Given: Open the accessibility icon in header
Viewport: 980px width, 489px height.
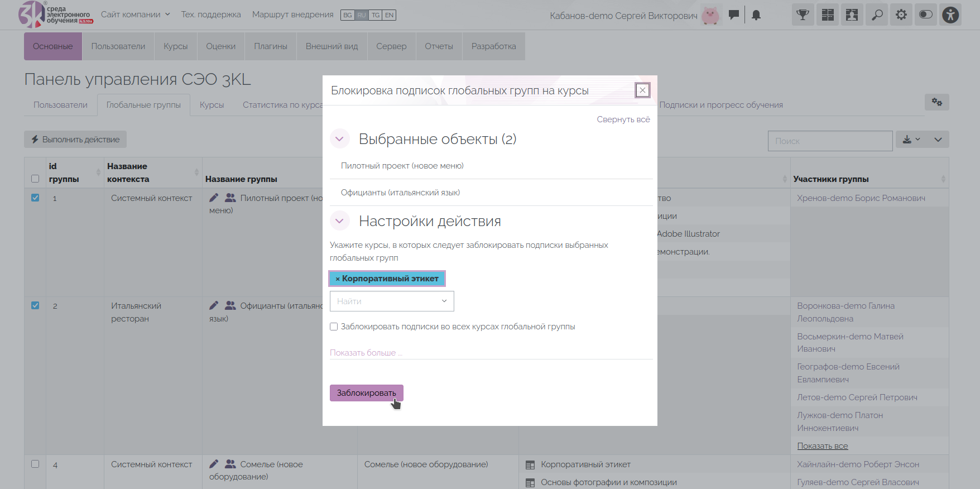Looking at the screenshot, I should tap(950, 15).
